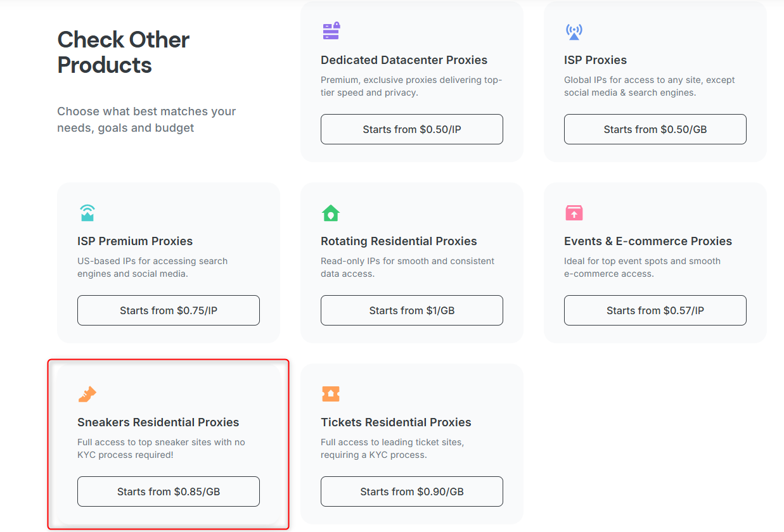Viewport: 784px width, 532px height.
Task: Click the ISP Premium Proxies crown icon
Action: (87, 212)
